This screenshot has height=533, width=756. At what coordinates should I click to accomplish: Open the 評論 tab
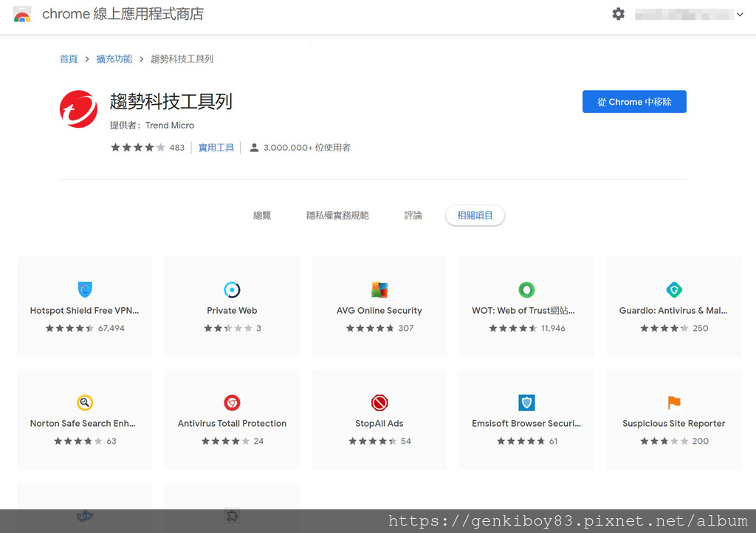tap(413, 216)
